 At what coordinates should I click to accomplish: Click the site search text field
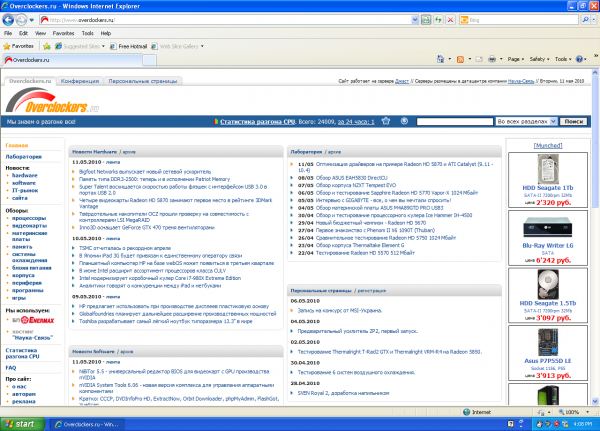[x=455, y=122]
